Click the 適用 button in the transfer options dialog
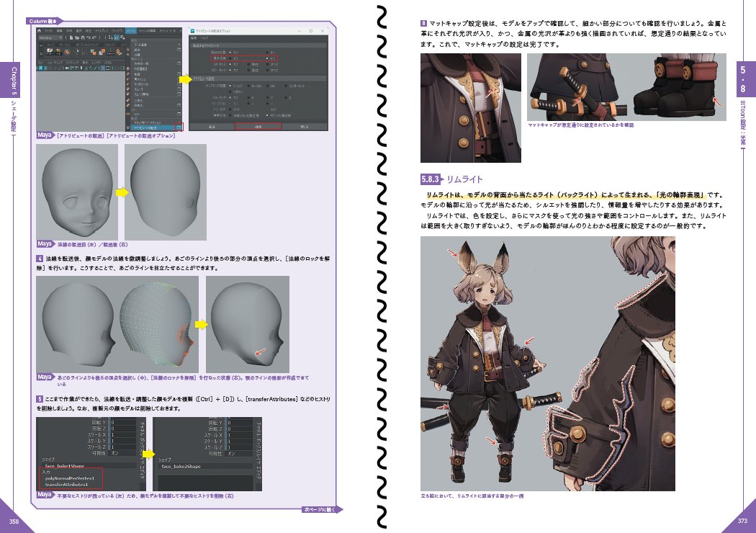 click(x=259, y=126)
